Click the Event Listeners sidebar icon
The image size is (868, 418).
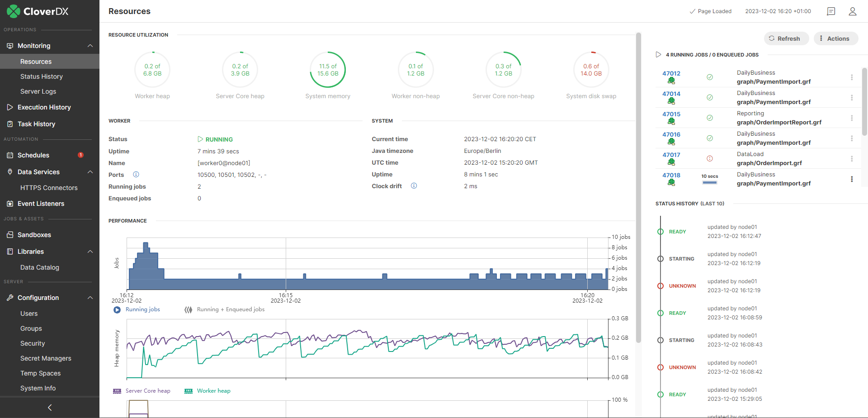(x=9, y=204)
